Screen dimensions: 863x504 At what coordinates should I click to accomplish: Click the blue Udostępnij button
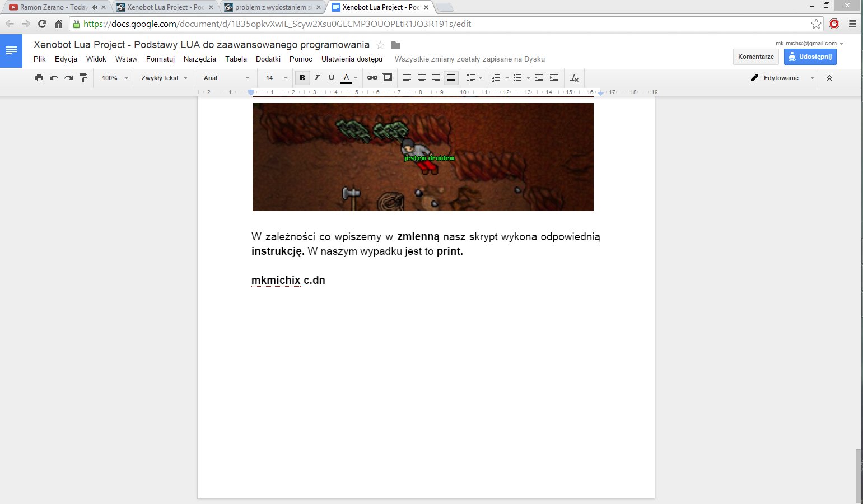pos(810,57)
